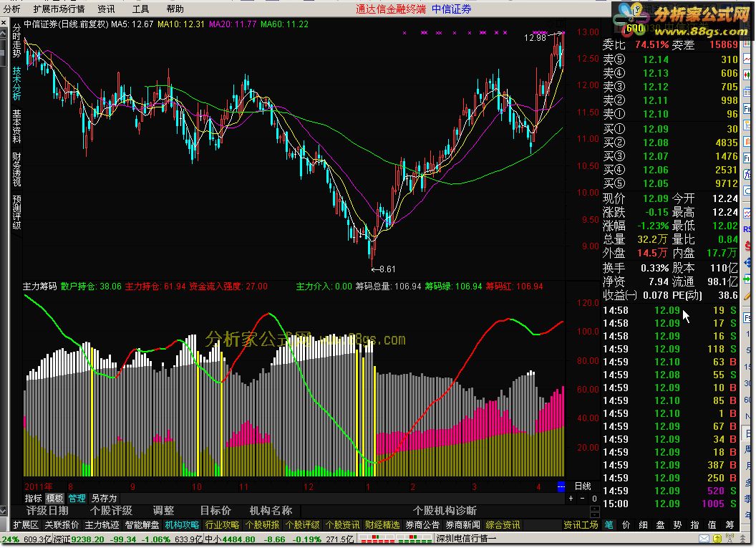Open the 综合资讯 tab
Image resolution: width=756 pixels, height=548 pixels.
(x=503, y=525)
